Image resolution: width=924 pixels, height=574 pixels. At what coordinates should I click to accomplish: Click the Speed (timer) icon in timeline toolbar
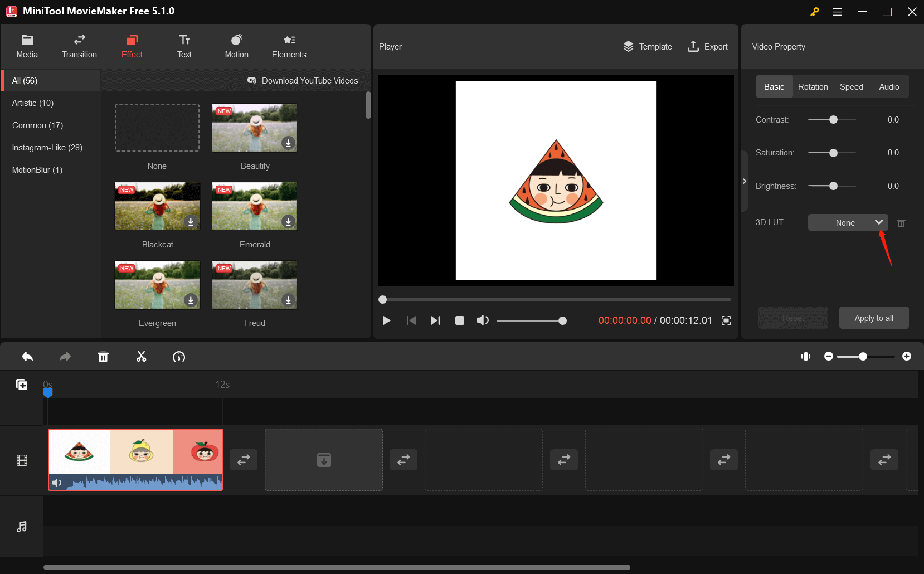[179, 356]
